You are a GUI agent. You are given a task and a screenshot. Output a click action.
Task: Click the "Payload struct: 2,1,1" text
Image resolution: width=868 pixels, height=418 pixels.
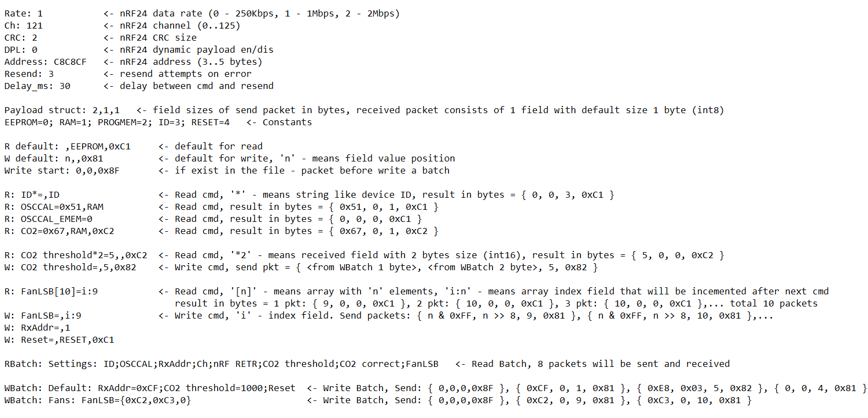coord(62,110)
